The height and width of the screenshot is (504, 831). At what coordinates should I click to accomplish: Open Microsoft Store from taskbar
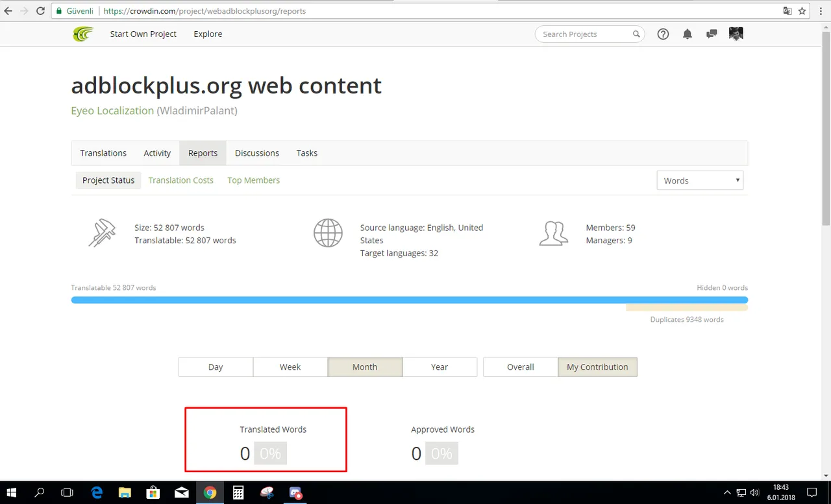click(153, 492)
